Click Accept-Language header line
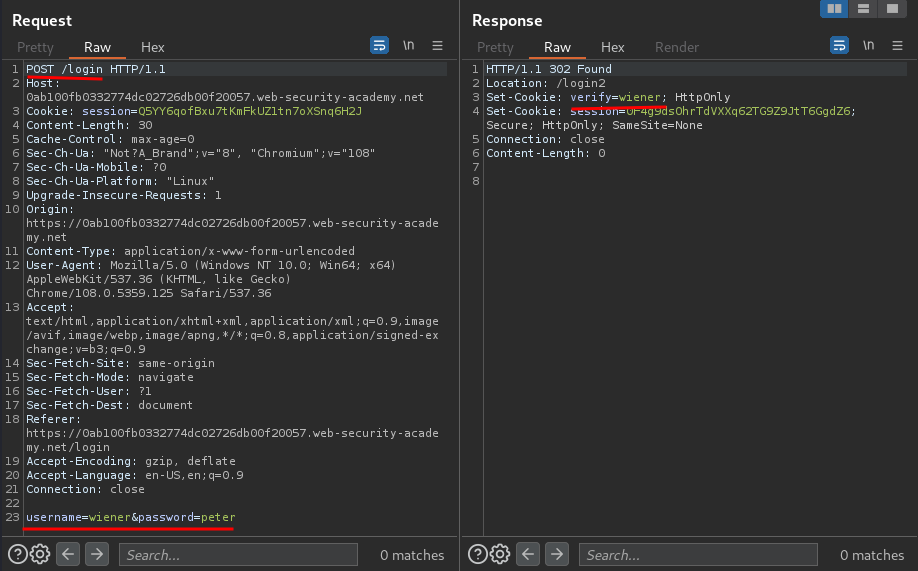Image resolution: width=918 pixels, height=571 pixels. pos(135,476)
